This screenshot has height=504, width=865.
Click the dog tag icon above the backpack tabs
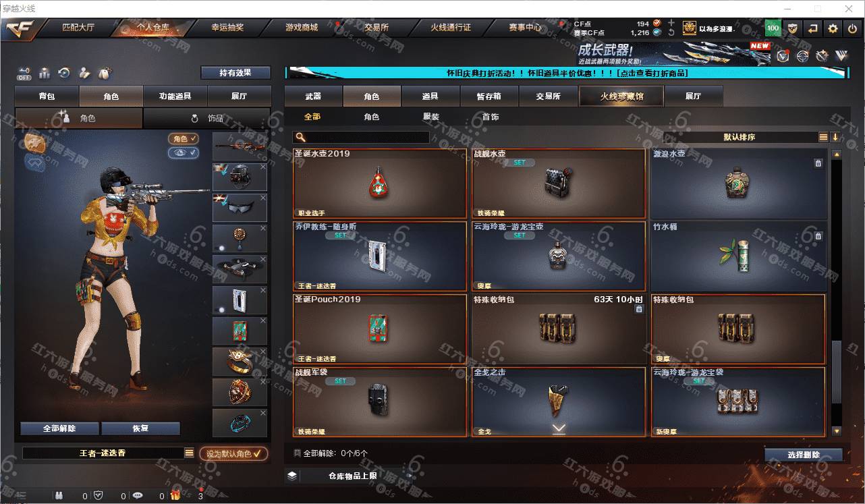pos(105,73)
